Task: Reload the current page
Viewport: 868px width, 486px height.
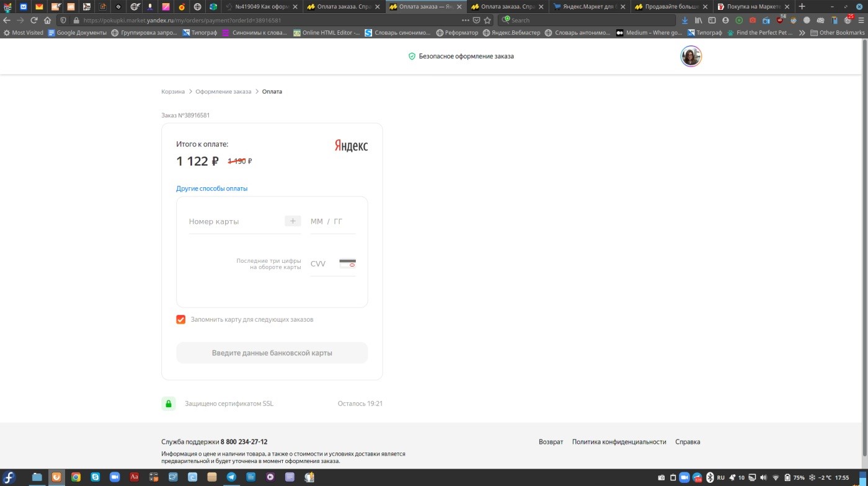Action: coord(33,20)
